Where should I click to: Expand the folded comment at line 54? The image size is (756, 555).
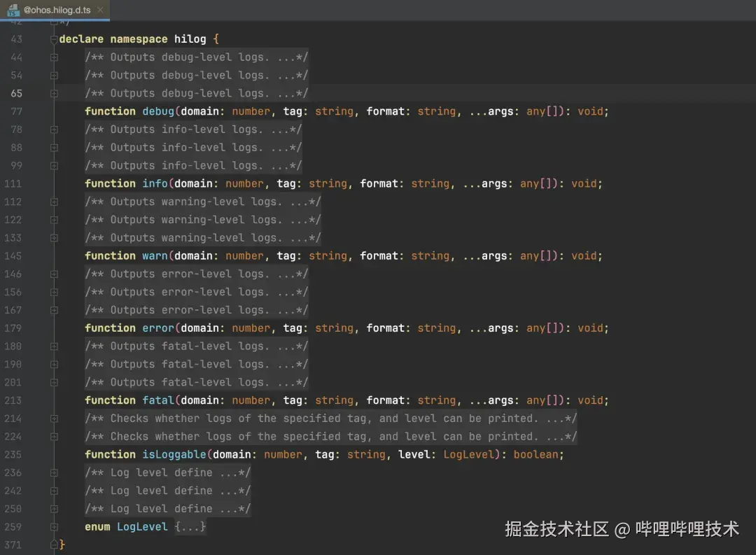54,75
